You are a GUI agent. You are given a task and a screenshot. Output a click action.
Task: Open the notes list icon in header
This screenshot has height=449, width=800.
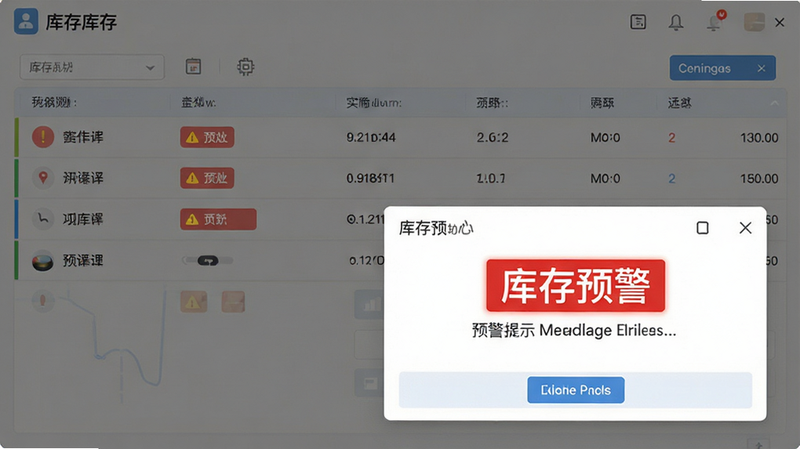point(638,22)
